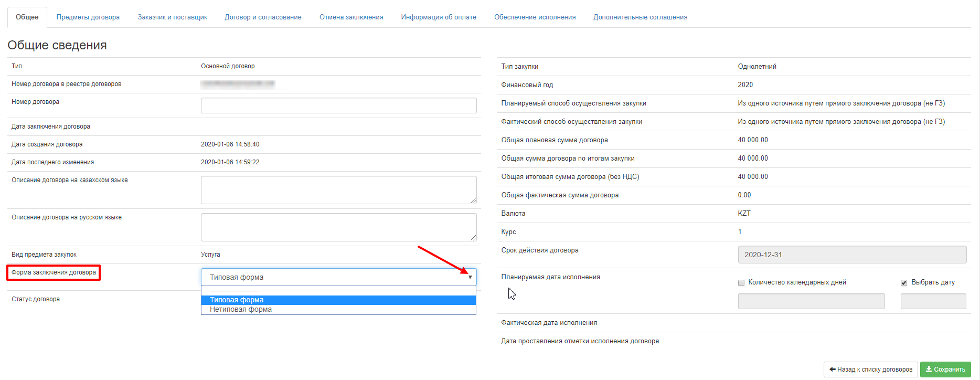Open 'Дополнительные соглашения' tab
The image size is (980, 380).
640,17
